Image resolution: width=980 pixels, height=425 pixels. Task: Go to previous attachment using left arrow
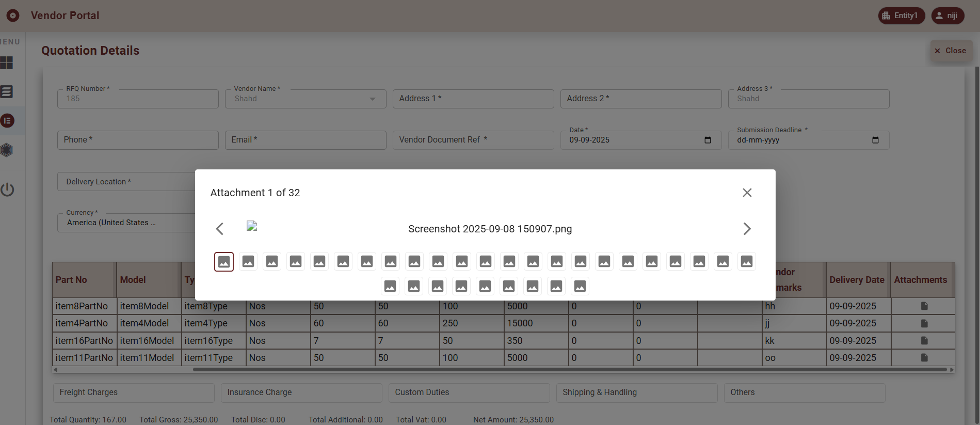(220, 229)
